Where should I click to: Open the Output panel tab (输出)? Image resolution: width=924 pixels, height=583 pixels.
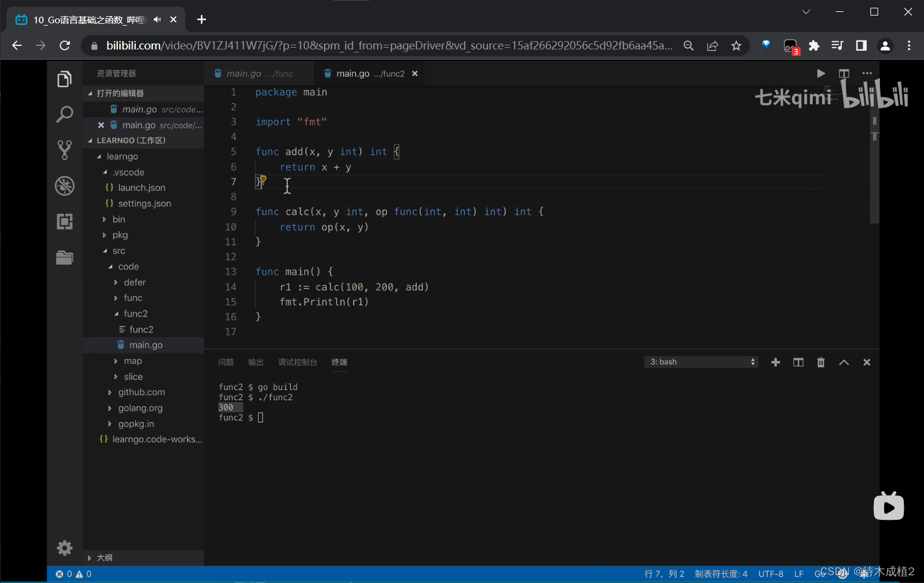click(x=256, y=362)
